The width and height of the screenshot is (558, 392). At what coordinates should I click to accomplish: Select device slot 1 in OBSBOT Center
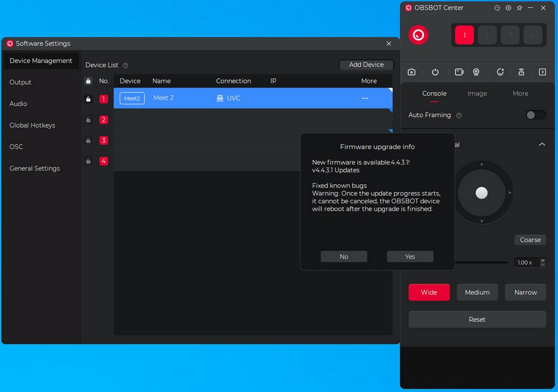click(464, 35)
